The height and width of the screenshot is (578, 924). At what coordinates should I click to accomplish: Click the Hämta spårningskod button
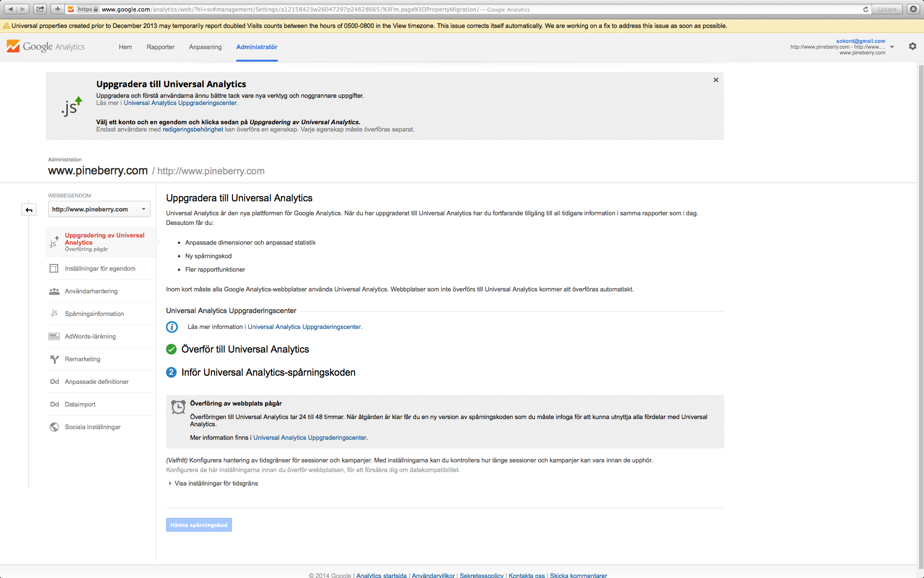(199, 525)
